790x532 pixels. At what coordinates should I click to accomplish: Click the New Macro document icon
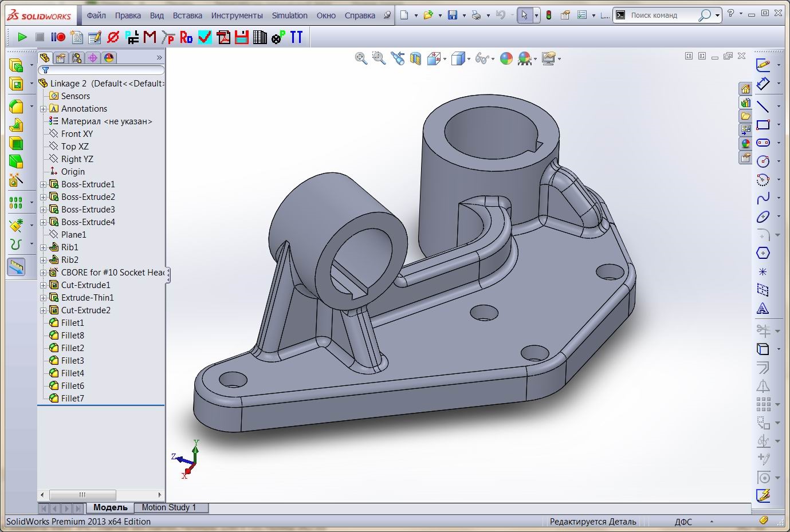pos(76,37)
